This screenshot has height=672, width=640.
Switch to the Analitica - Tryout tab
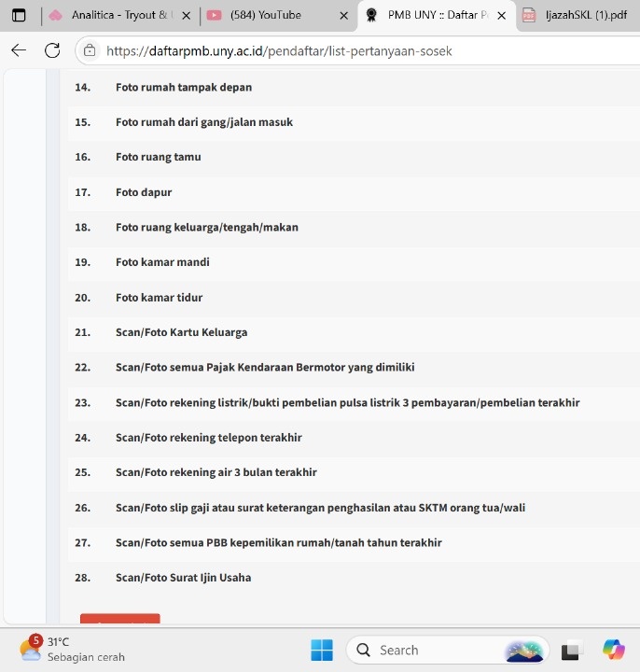pos(120,16)
